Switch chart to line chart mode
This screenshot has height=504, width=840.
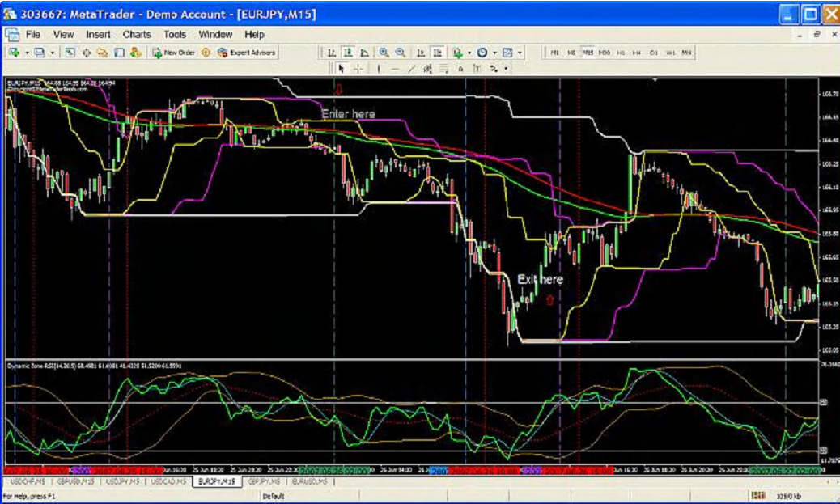(x=365, y=53)
